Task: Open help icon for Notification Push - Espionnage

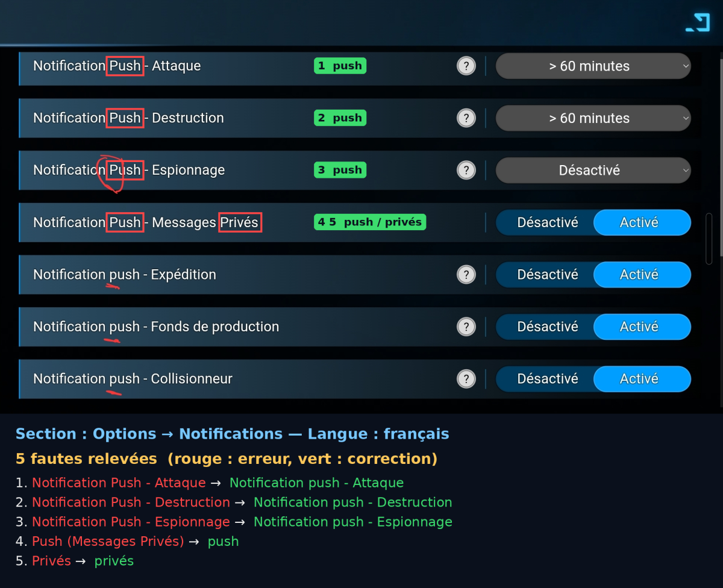Action: (x=466, y=170)
